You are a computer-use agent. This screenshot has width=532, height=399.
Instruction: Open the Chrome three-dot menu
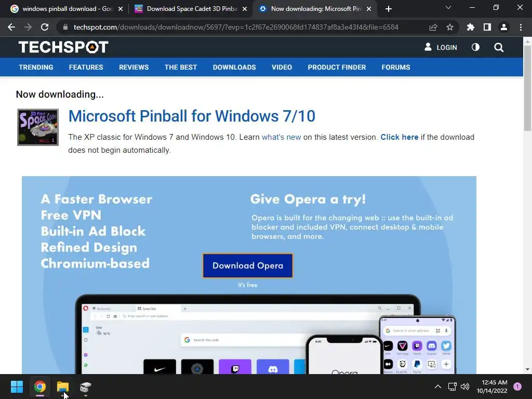pyautogui.click(x=521, y=27)
